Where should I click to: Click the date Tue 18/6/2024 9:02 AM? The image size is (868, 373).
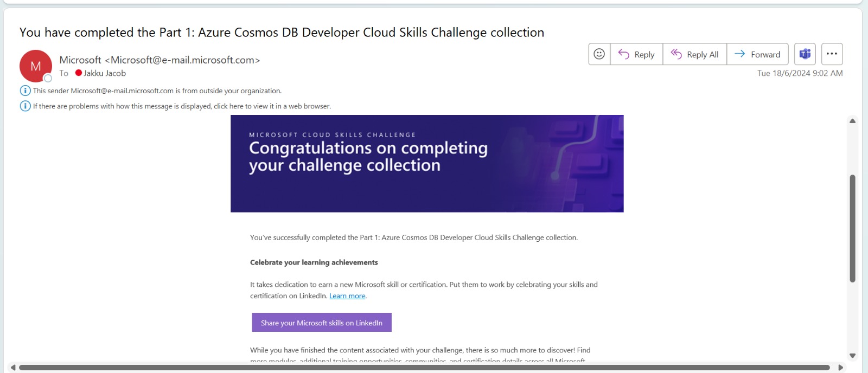[800, 73]
